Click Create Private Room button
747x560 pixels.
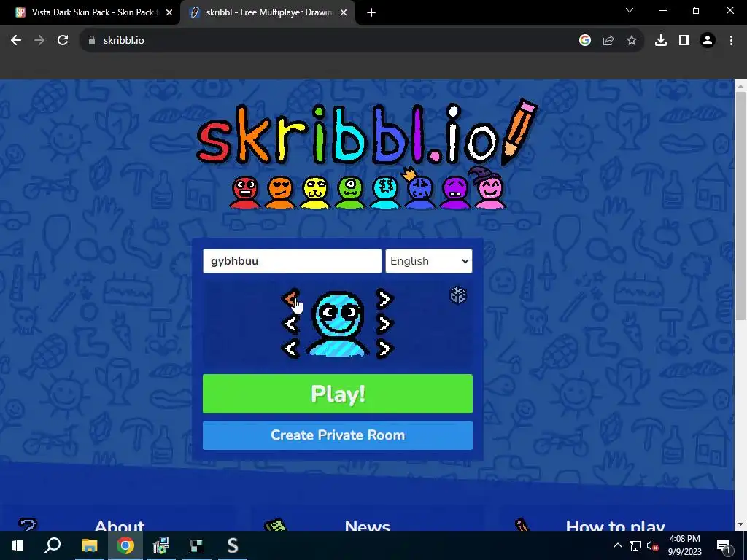point(337,435)
